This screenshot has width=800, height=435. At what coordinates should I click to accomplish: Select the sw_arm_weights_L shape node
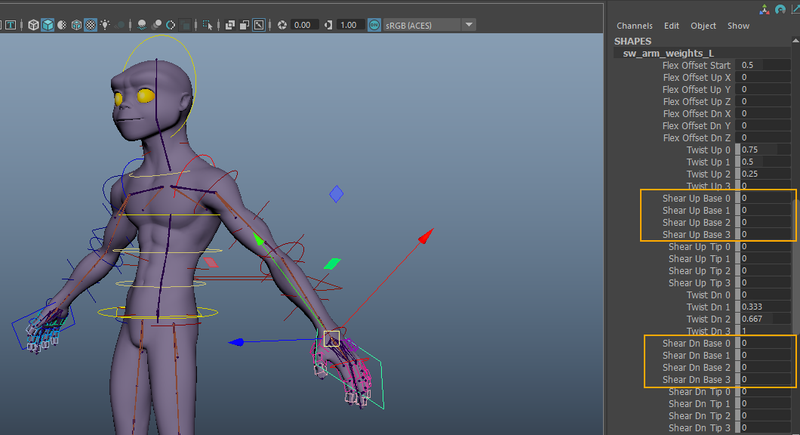coord(668,53)
